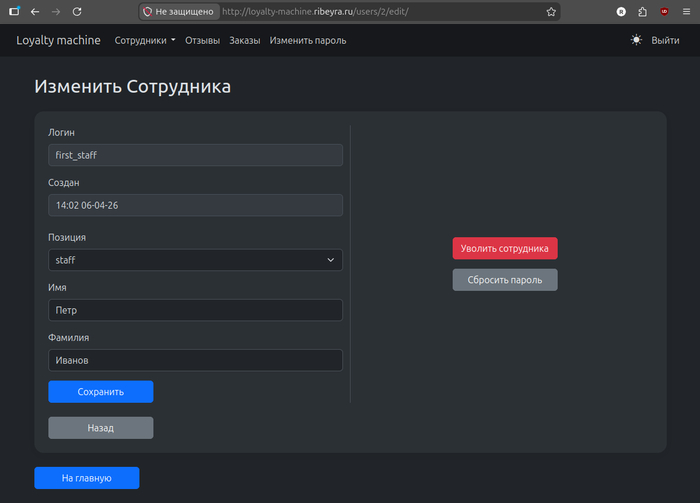Expand the Сотрудники navbar dropdown
The image size is (700, 503).
click(x=145, y=41)
